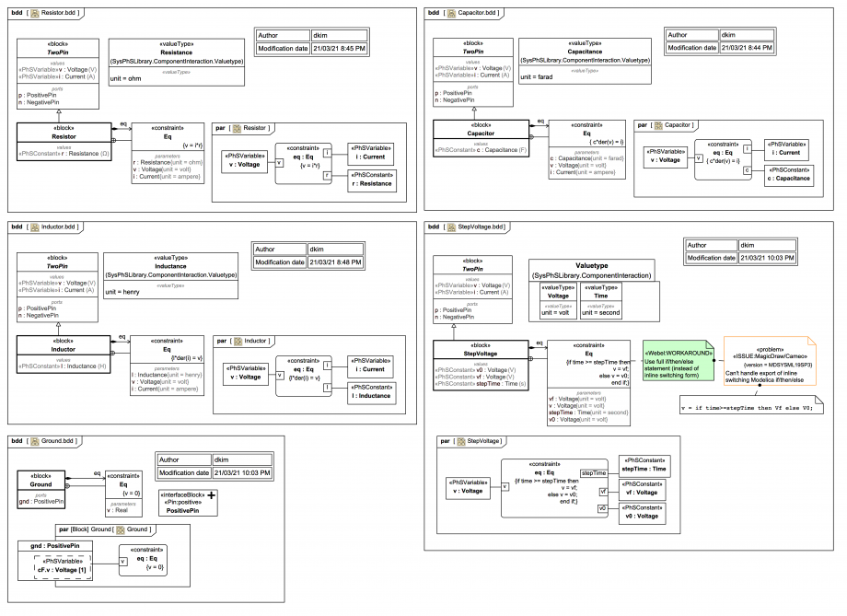This screenshot has height=616, width=847.
Task: Click the Ground.bdd diagram frame icon
Action: point(36,440)
